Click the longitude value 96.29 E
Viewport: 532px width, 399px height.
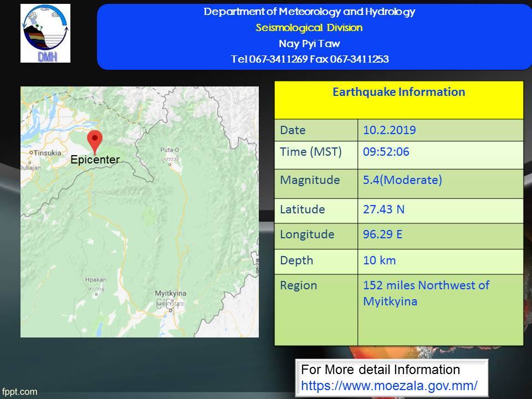pos(382,234)
